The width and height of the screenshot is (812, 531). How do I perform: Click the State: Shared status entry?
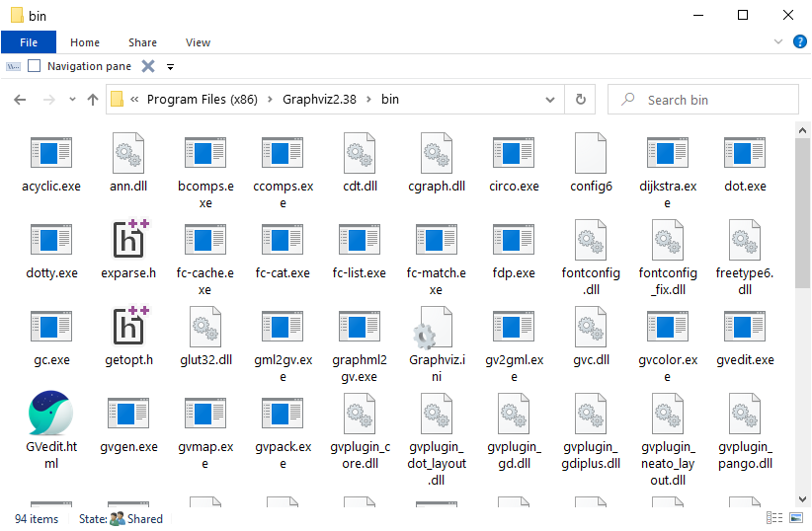121,518
